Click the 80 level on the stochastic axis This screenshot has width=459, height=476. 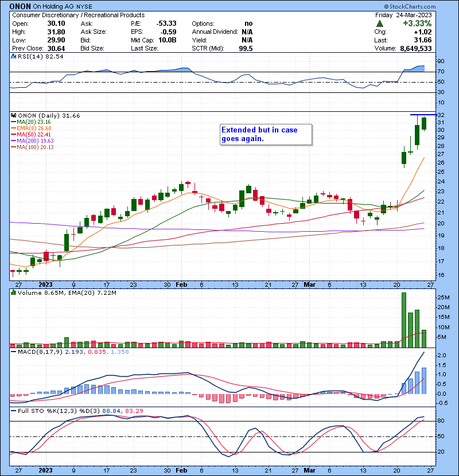click(441, 421)
